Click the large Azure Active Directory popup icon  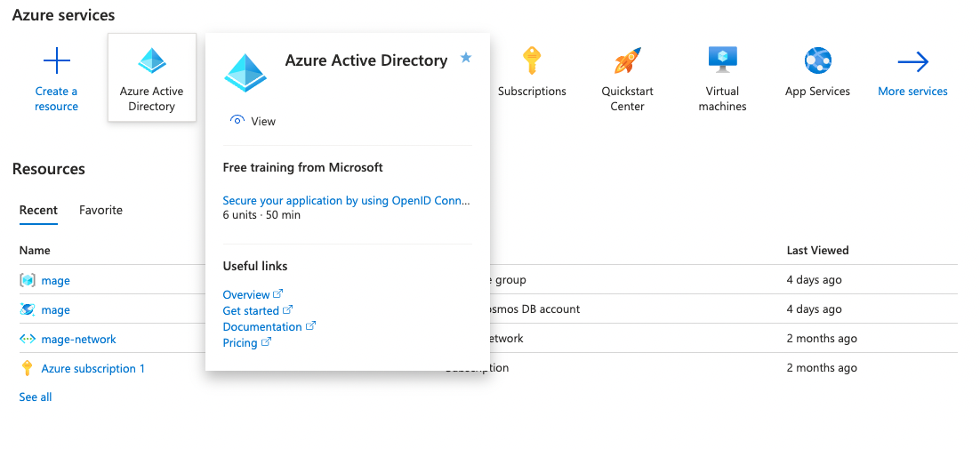pos(245,72)
